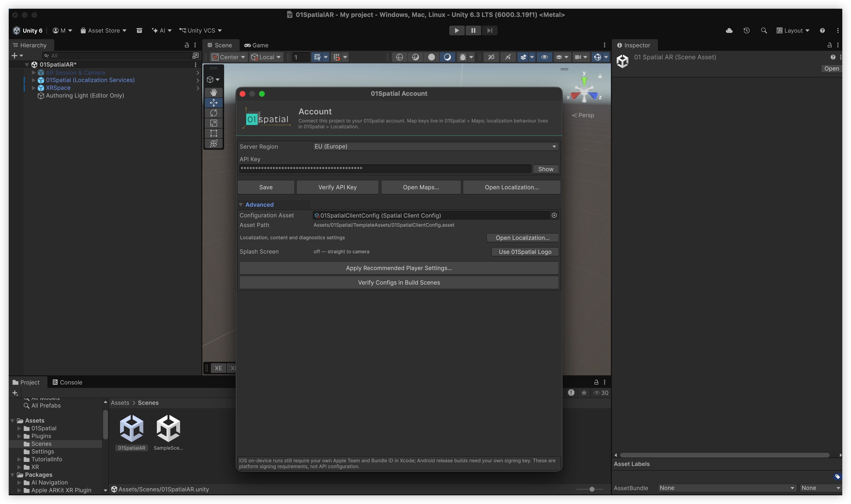Click the wireframe draw mode icon
Viewport: 851px width, 504px height.
pos(399,57)
